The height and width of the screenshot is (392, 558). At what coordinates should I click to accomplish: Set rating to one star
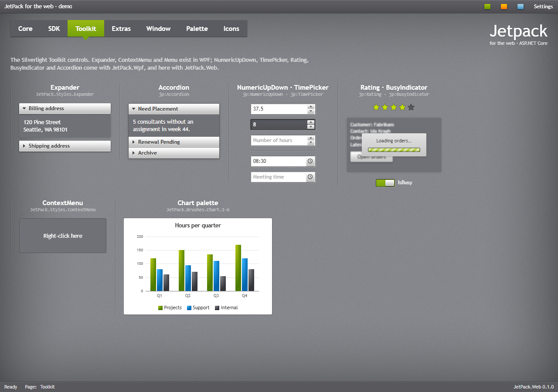click(x=376, y=107)
